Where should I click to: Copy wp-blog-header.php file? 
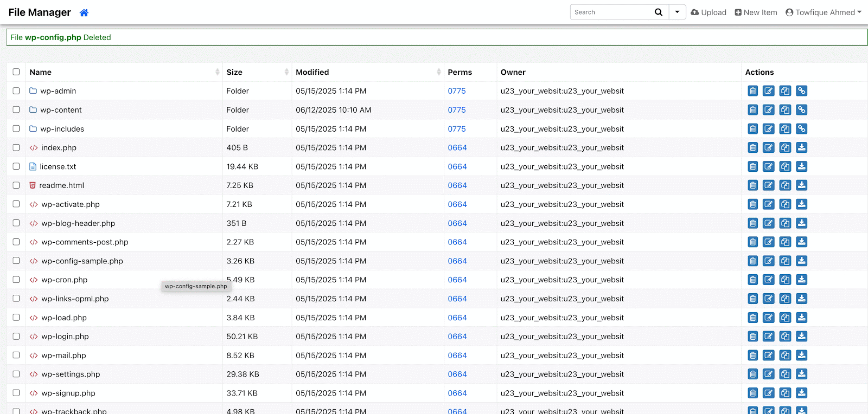[x=785, y=223]
